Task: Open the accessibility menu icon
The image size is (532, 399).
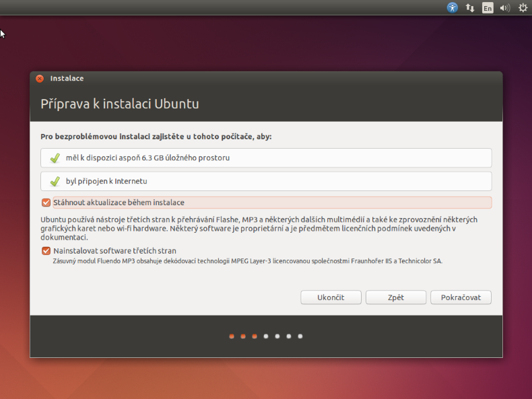Action: pos(453,7)
